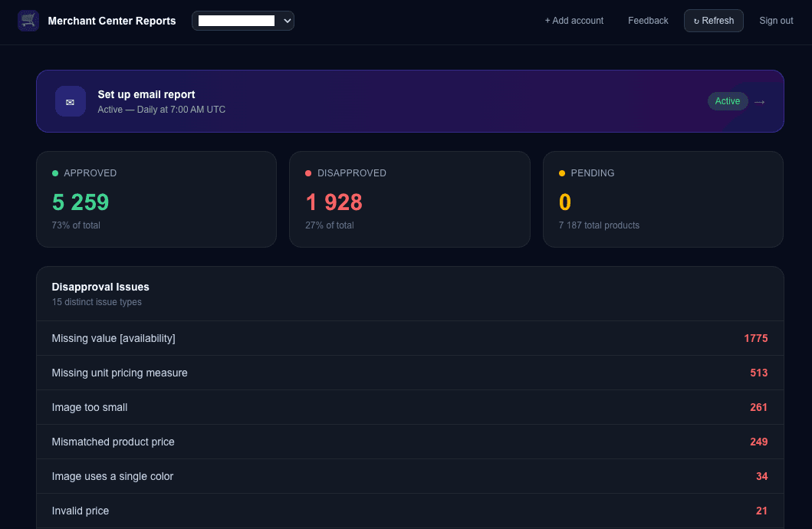Open the Feedback menu item
Image resolution: width=812 pixels, height=529 pixels.
[647, 21]
